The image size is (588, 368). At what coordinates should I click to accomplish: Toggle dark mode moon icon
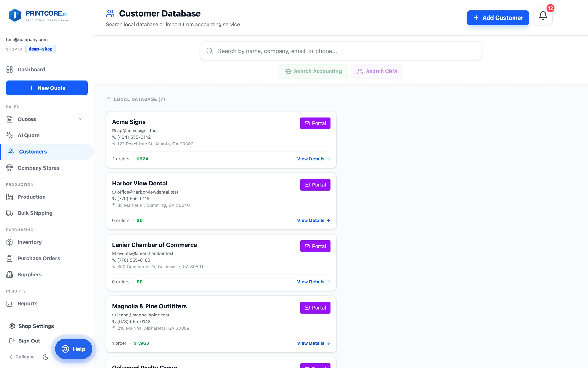[46, 357]
